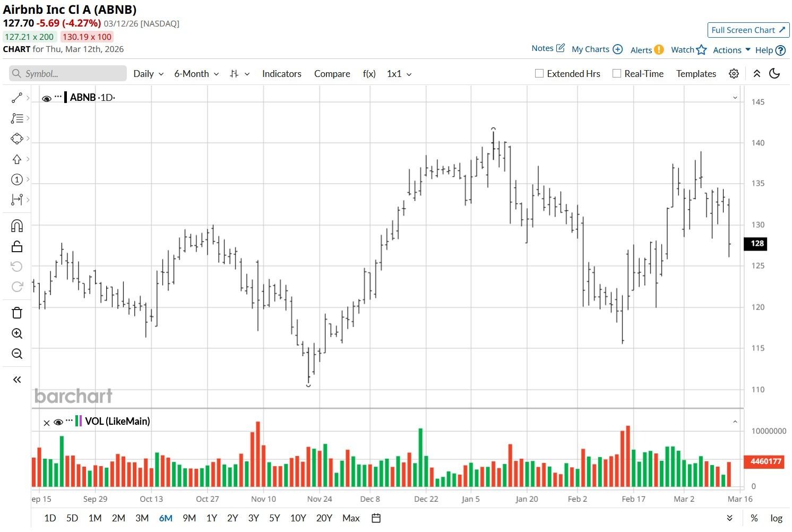
Task: Enable the Extended Hrs checkbox
Action: click(x=539, y=74)
